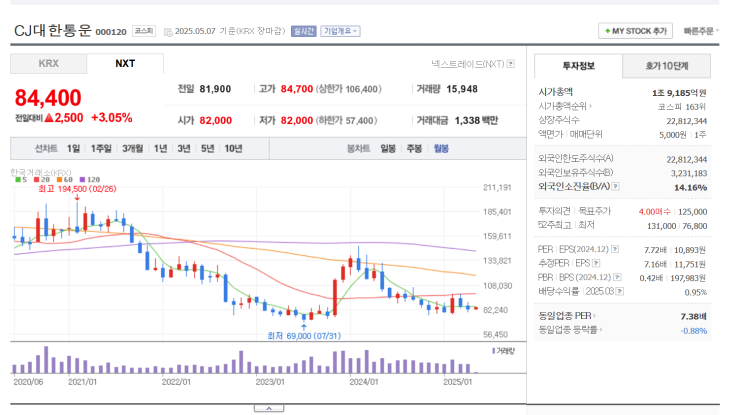Select the 5년 line chart period
Image resolution: width=743 pixels, height=415 pixels.
coord(207,148)
